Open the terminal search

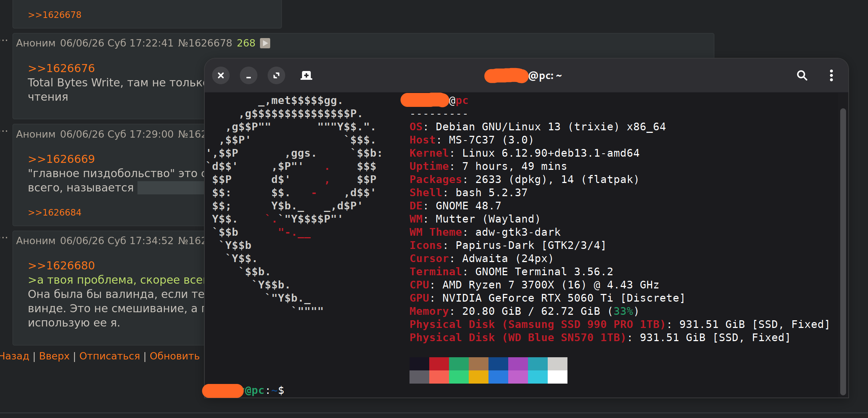pos(802,75)
